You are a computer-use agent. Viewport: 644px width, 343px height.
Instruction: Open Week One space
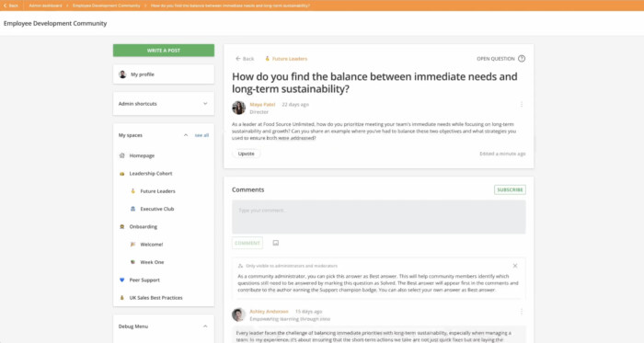pyautogui.click(x=152, y=262)
